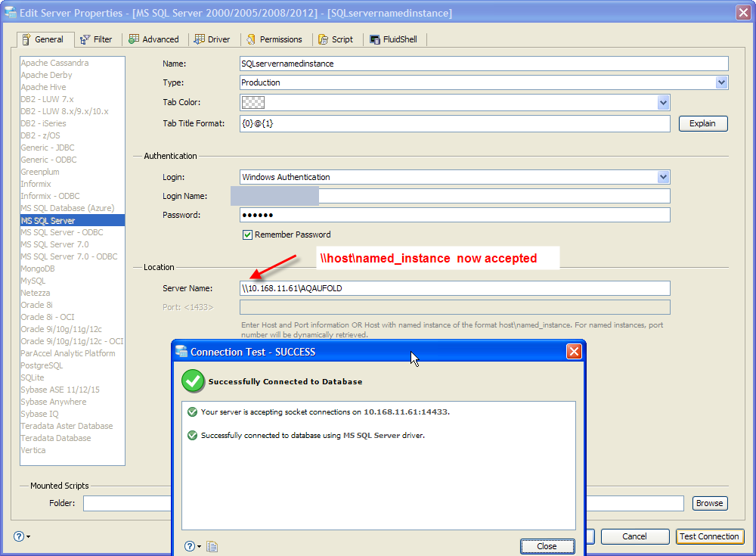This screenshot has width=756, height=556.
Task: Select Apache Cassandra in server list
Action: tap(54, 64)
